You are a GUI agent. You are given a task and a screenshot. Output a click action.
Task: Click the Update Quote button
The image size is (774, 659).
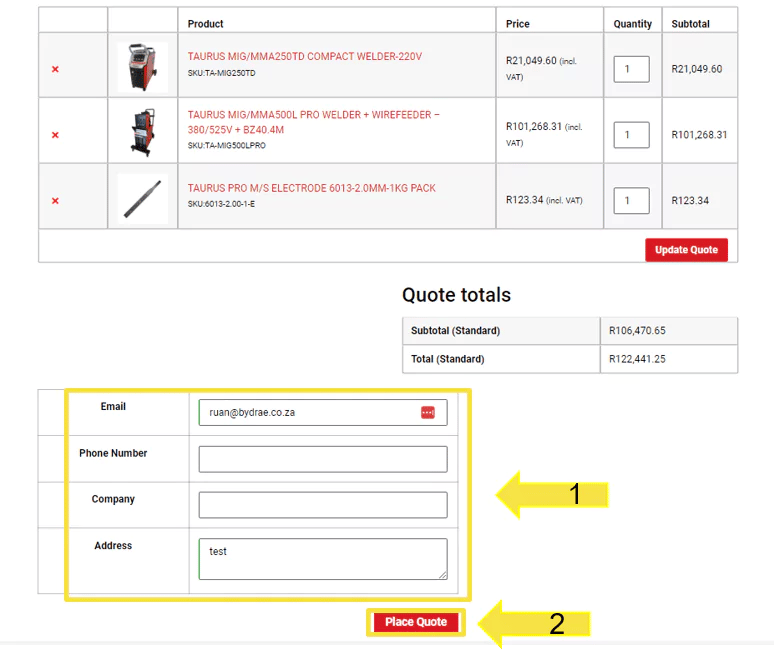686,250
